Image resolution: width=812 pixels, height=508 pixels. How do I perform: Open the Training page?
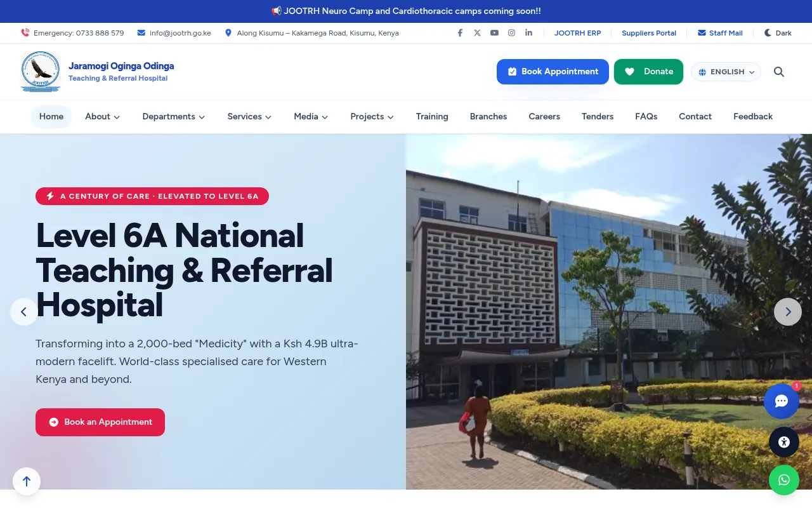(432, 117)
